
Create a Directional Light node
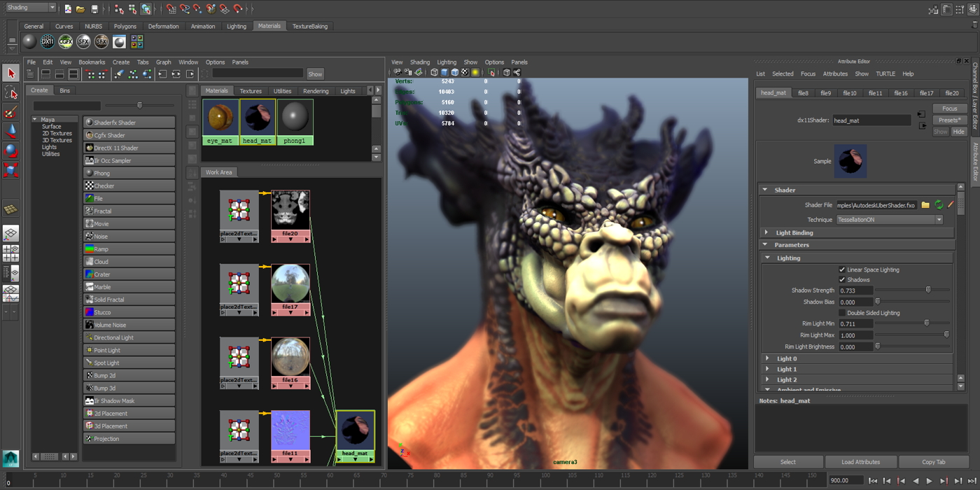coord(129,338)
